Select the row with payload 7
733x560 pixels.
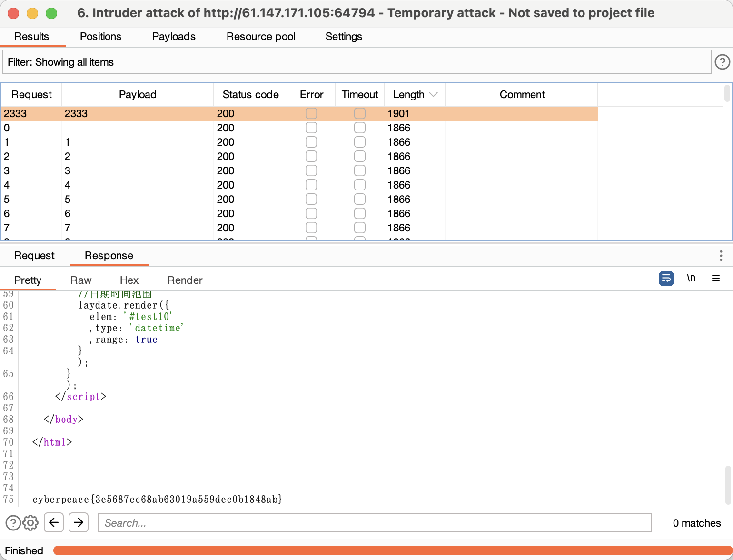299,228
